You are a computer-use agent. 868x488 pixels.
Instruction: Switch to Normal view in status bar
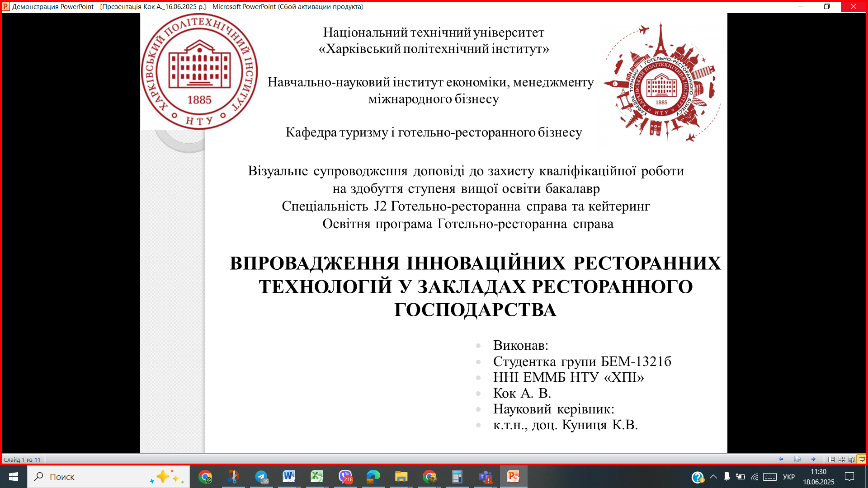tap(831, 460)
